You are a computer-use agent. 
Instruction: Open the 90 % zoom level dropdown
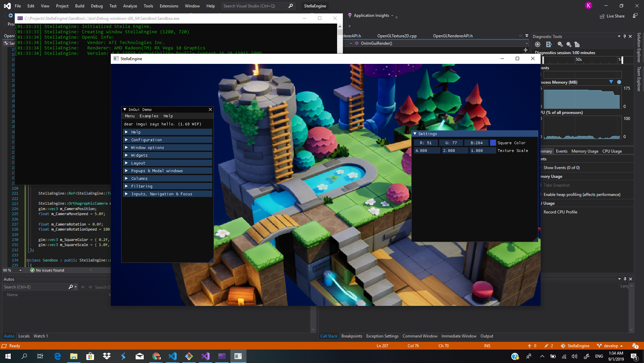point(20,270)
